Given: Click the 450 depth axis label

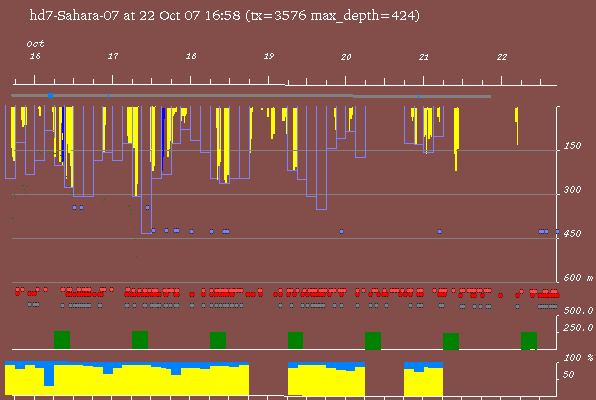Looking at the screenshot, I should 572,233.
